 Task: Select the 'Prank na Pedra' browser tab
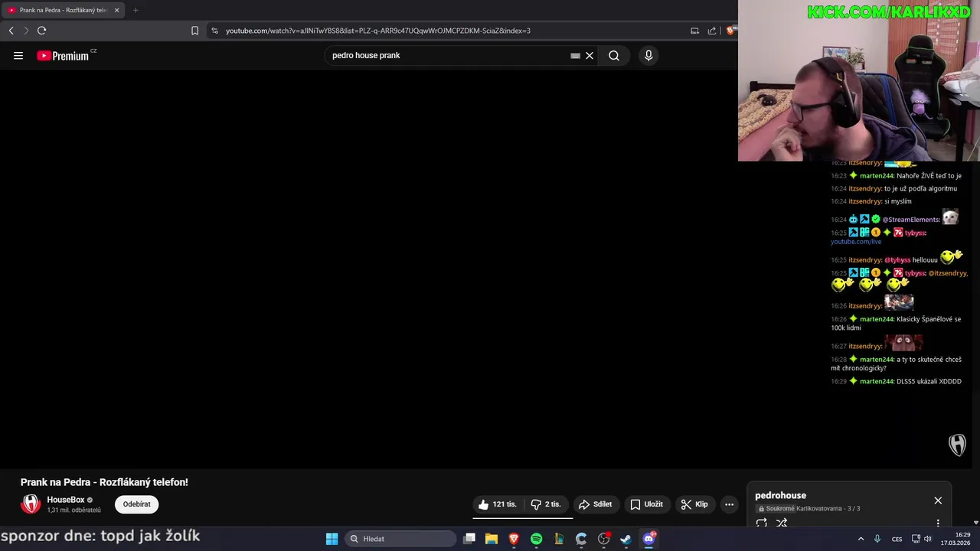click(x=63, y=10)
